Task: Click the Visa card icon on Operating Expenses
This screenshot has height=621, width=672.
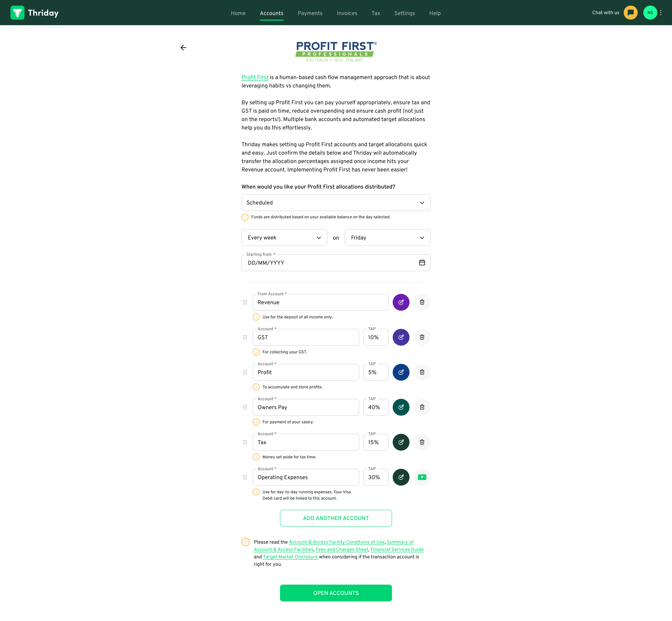Action: click(422, 477)
